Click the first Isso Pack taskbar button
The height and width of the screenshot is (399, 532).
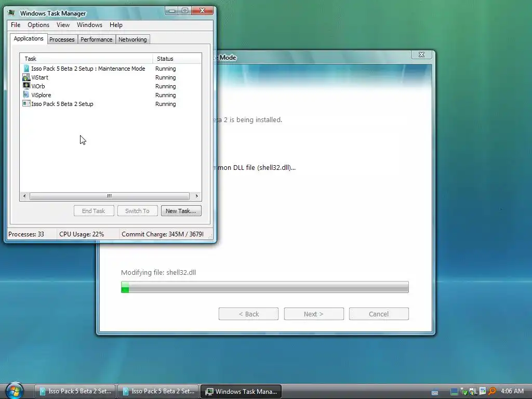tap(75, 391)
